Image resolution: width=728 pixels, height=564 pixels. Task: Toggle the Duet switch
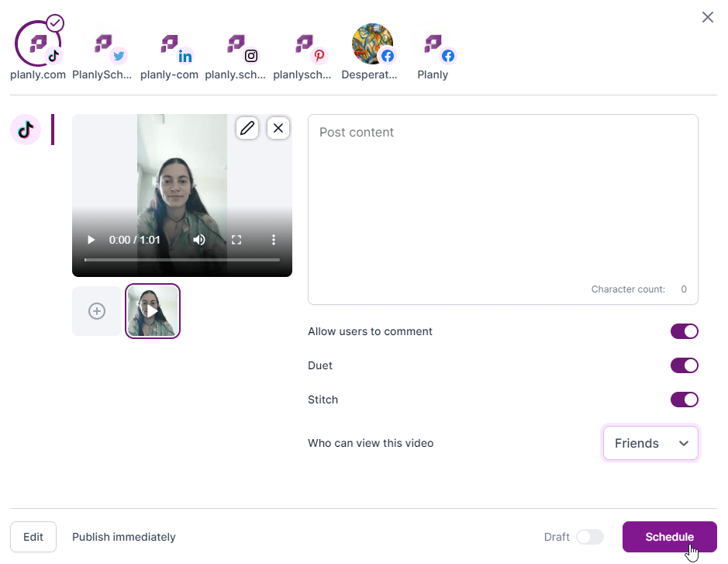click(684, 365)
